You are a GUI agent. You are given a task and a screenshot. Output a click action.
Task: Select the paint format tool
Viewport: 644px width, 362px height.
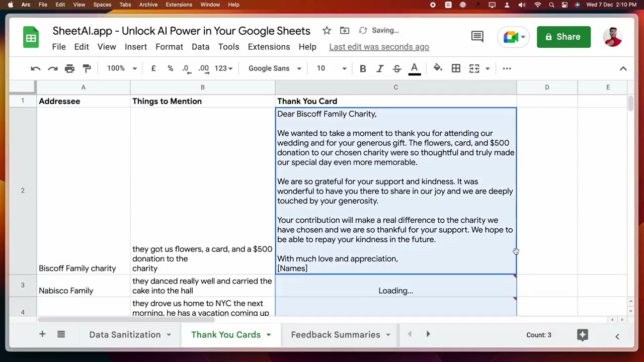pos(87,68)
